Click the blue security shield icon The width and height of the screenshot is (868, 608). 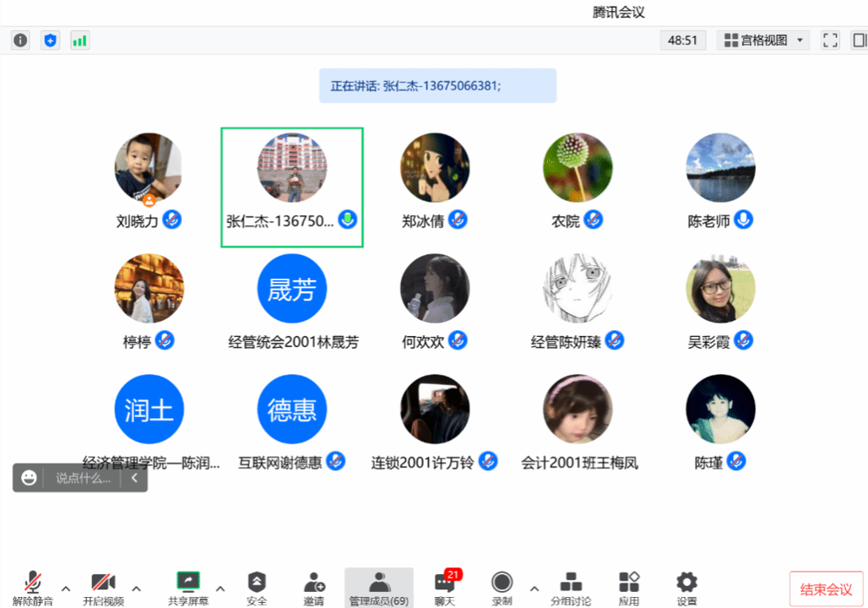(x=51, y=41)
